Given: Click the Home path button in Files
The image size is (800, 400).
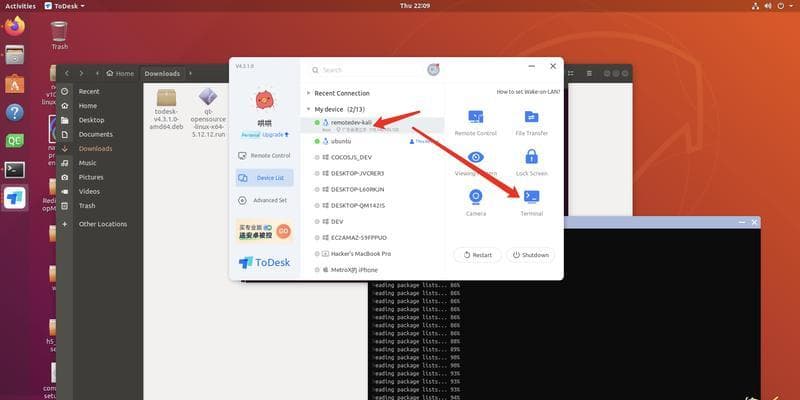Looking at the screenshot, I should [120, 73].
